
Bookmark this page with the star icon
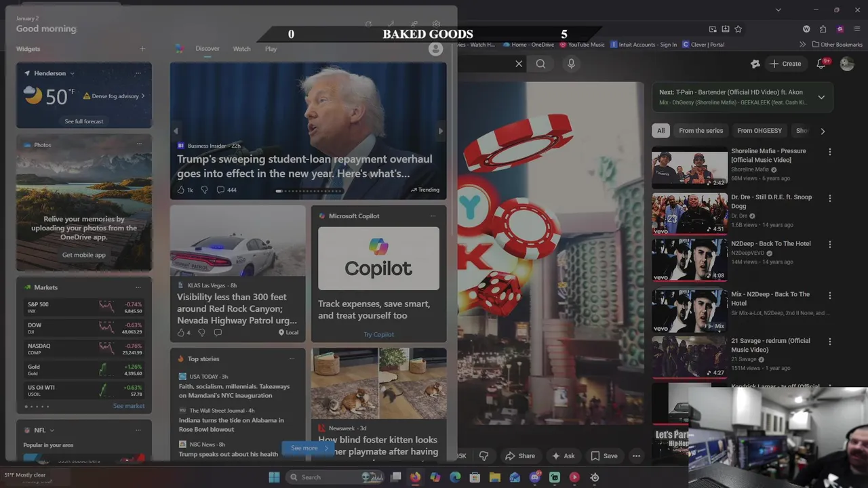[x=738, y=29]
